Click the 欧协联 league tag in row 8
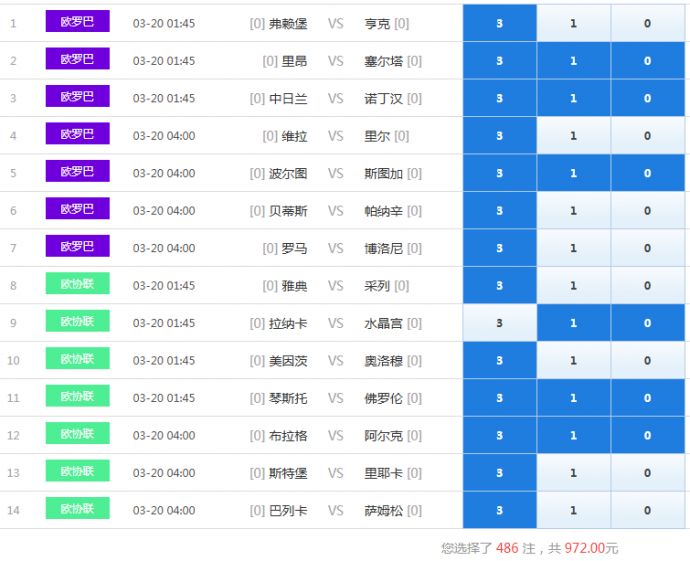690x561 pixels. [x=77, y=285]
